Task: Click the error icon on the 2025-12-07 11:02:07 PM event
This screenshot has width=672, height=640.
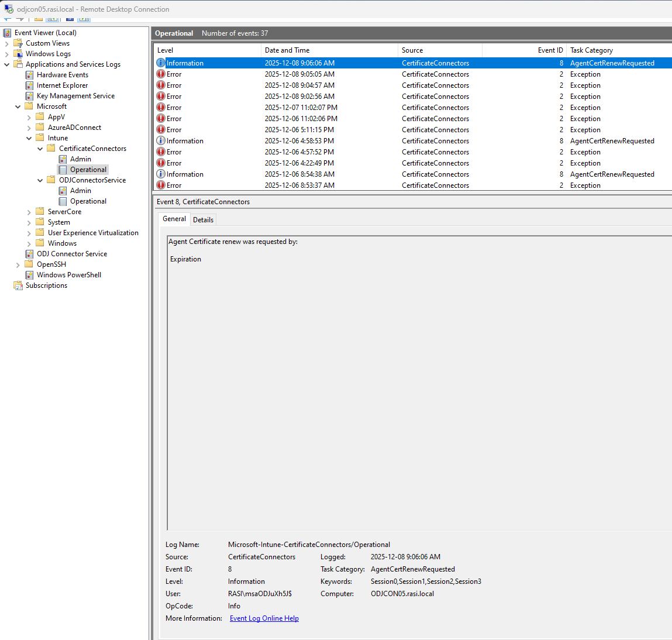Action: coord(161,108)
